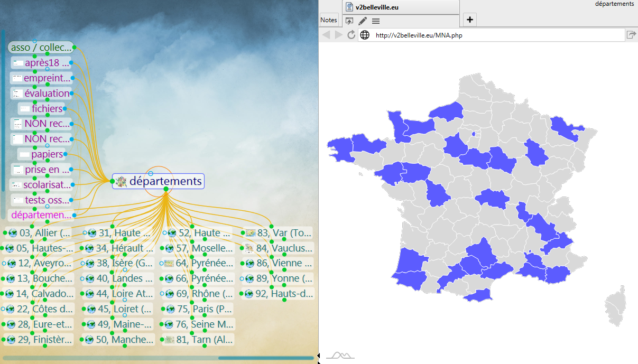Click the globe icon beside the URL
This screenshot has height=364, width=638.
[365, 35]
